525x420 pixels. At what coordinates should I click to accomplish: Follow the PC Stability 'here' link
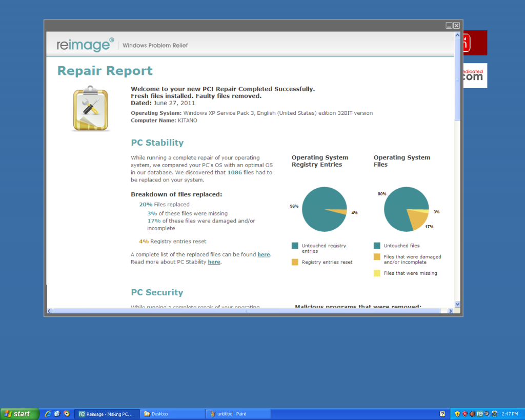coord(214,262)
